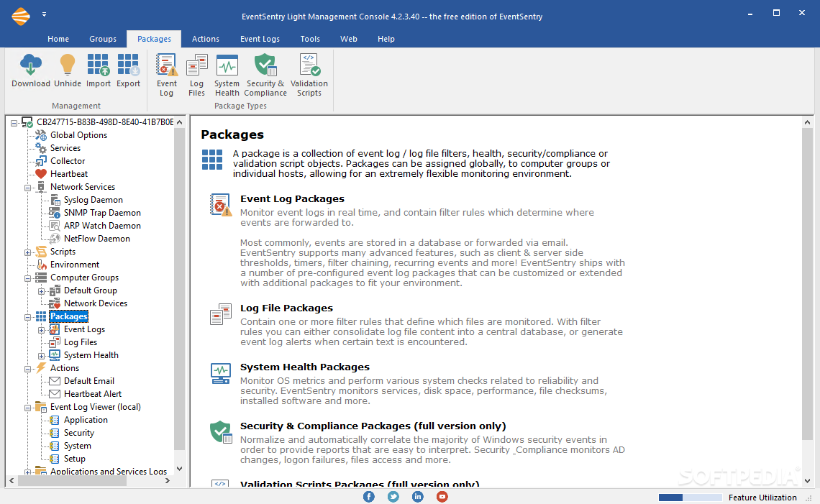The height and width of the screenshot is (504, 820).
Task: Open the quick access toolbar dropdown
Action: point(45,14)
